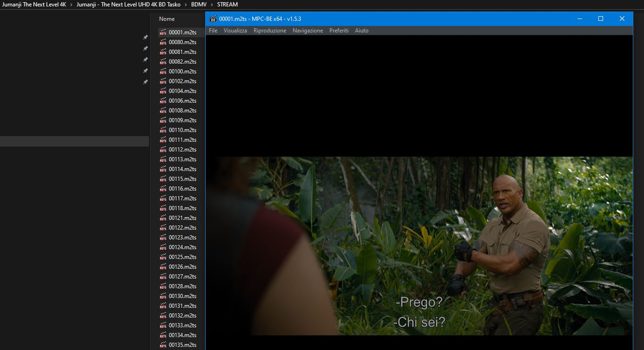The height and width of the screenshot is (350, 644).
Task: Select file name 00133.m2ts
Action: [183, 325]
